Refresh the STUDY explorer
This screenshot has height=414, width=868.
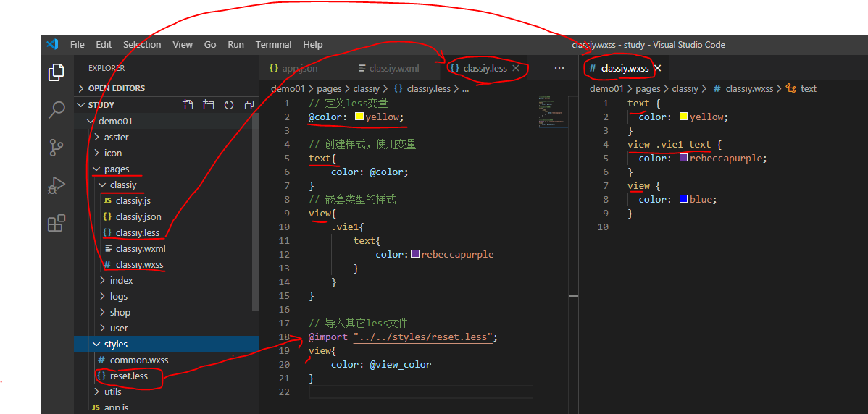pos(229,104)
